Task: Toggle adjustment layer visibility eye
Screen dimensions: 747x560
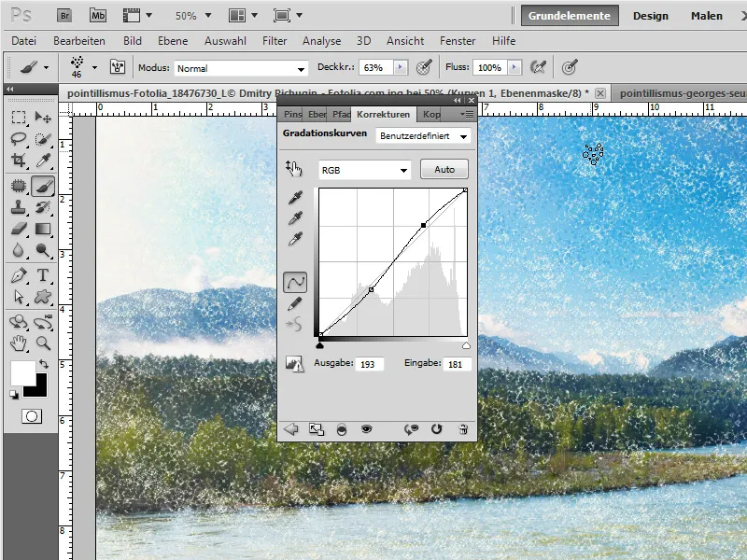Action: pos(366,429)
